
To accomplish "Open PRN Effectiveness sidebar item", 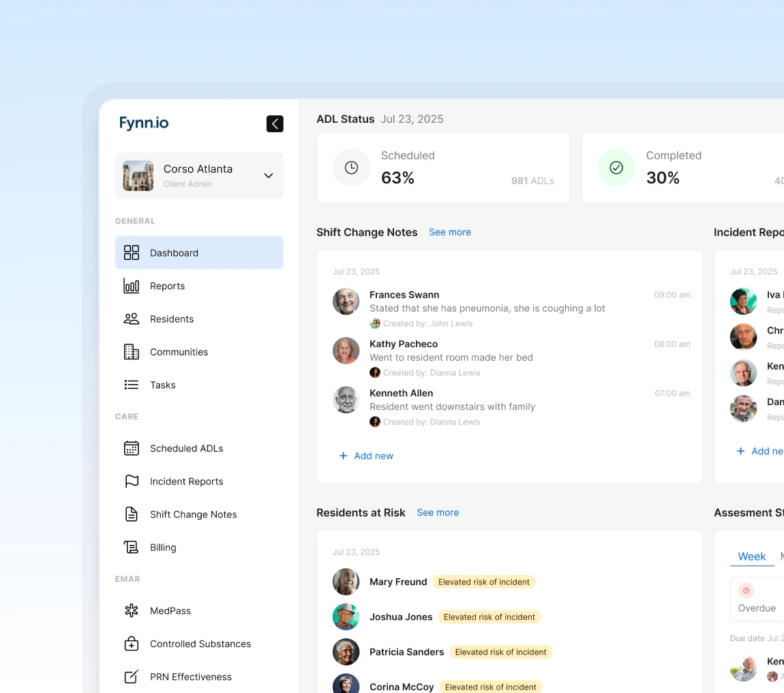I will pos(199,677).
